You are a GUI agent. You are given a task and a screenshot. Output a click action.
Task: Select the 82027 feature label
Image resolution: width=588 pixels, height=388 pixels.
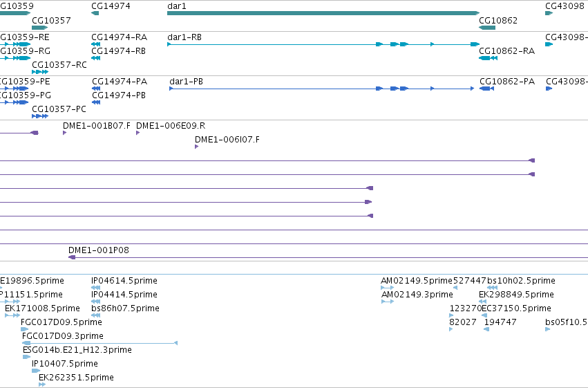pos(463,322)
